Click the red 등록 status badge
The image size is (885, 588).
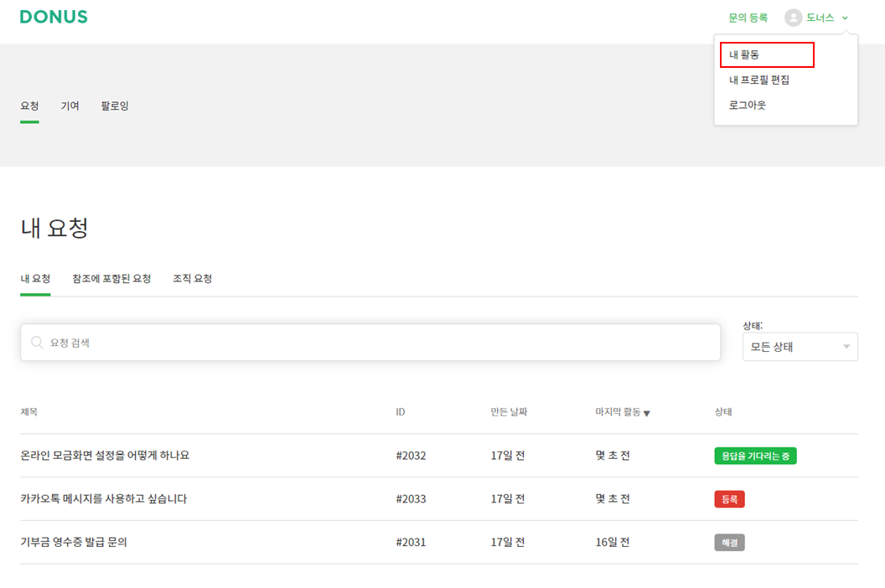tap(729, 498)
